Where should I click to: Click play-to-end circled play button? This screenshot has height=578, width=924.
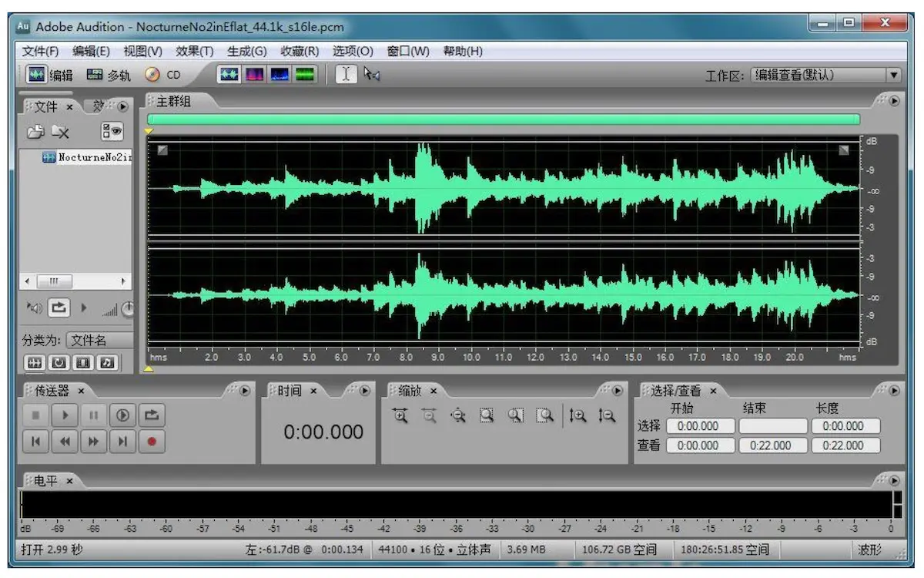point(122,415)
